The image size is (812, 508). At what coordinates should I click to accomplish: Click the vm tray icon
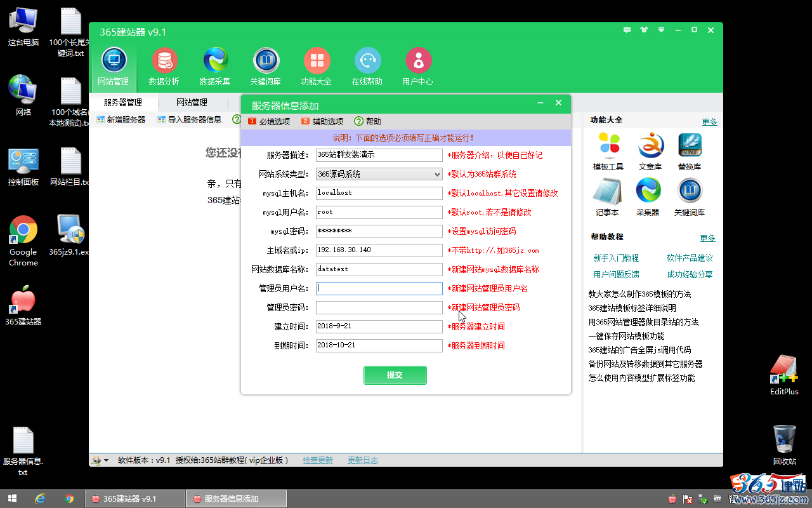[717, 498]
